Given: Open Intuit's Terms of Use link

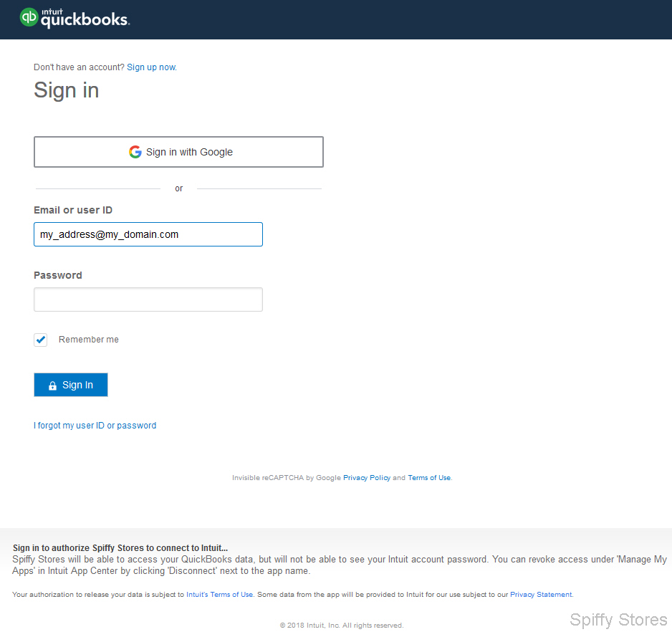Looking at the screenshot, I should click(x=219, y=595).
